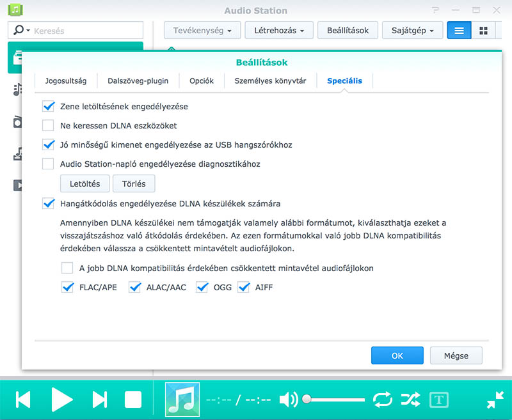The image size is (512, 420).
Task: Enable Ne keressen DLNA eszközöket checkbox
Action: tap(48, 126)
